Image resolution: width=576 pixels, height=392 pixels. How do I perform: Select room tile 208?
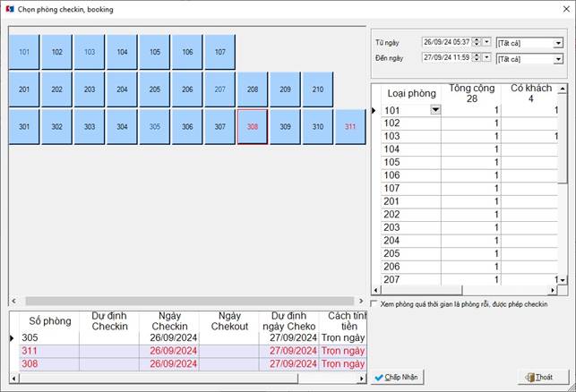click(253, 89)
